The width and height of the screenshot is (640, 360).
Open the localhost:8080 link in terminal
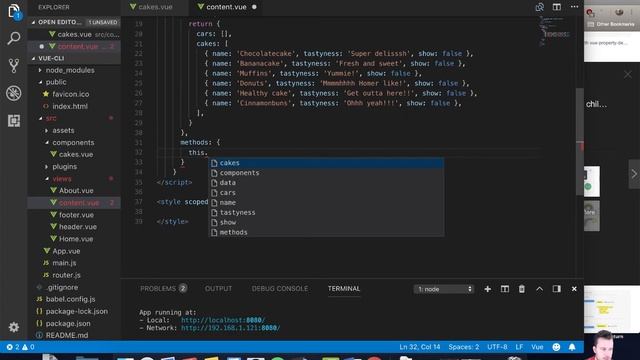pyautogui.click(x=223, y=320)
